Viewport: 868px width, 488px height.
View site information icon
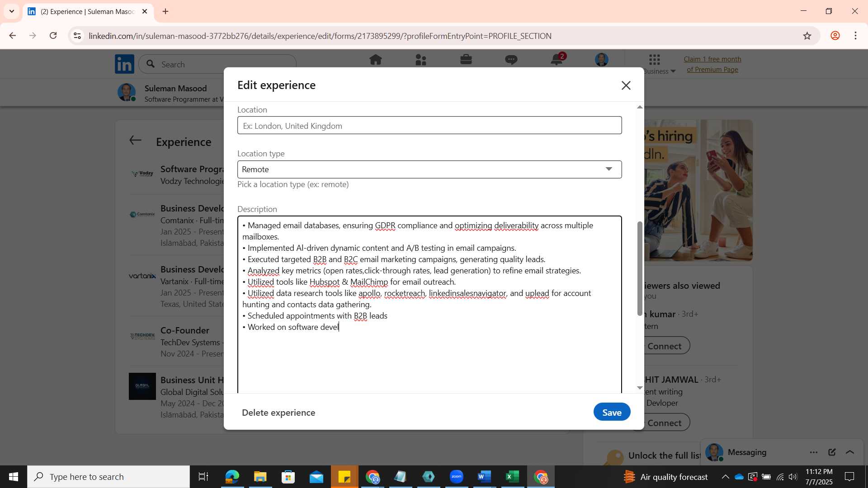click(x=77, y=36)
